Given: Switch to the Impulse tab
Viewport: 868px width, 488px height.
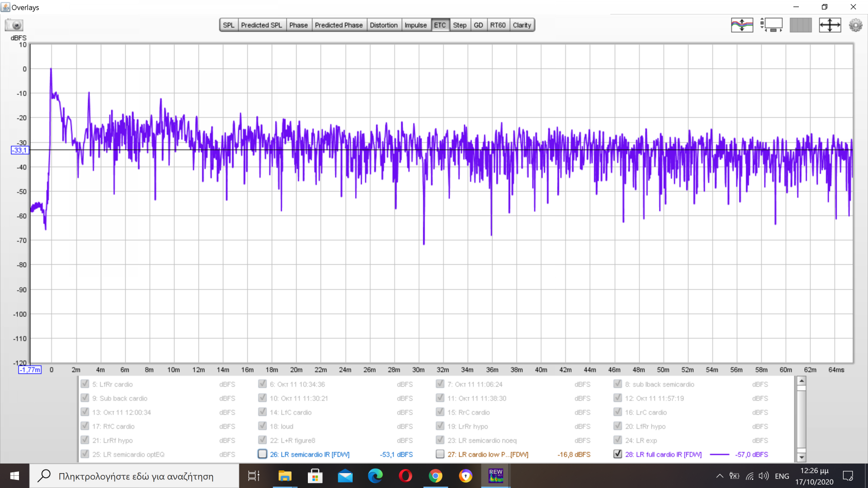Looking at the screenshot, I should 415,25.
